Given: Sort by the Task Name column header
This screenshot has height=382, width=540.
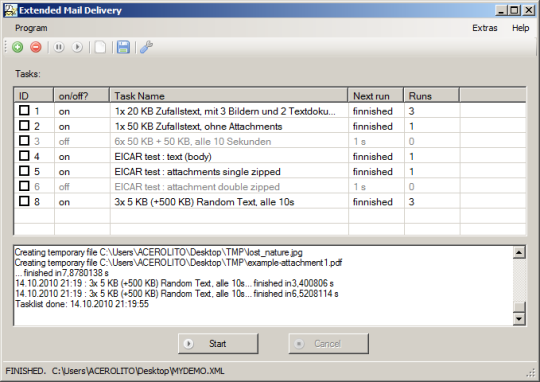Looking at the screenshot, I should click(229, 95).
